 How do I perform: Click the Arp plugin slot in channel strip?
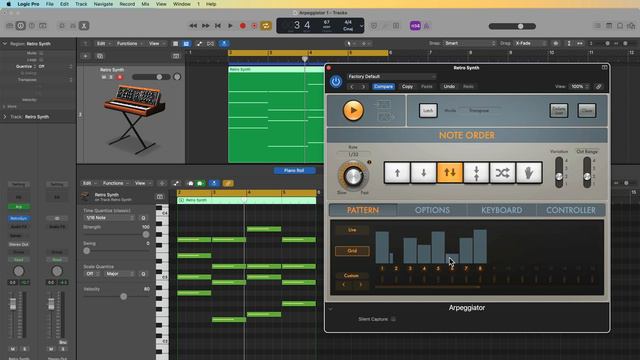18,207
